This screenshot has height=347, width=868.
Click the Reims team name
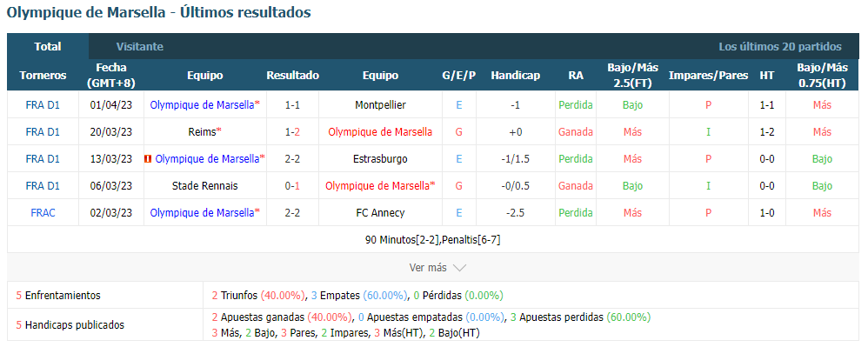click(203, 131)
